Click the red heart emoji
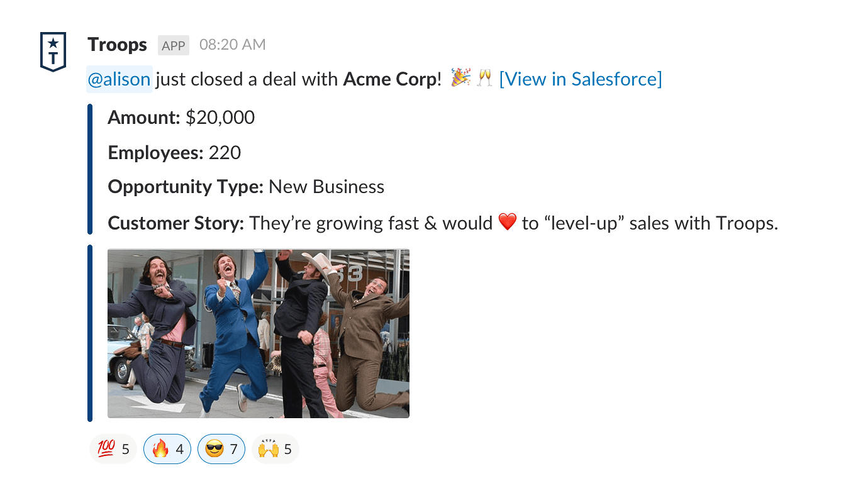Screen dimensions: 868x493 pyautogui.click(x=507, y=222)
